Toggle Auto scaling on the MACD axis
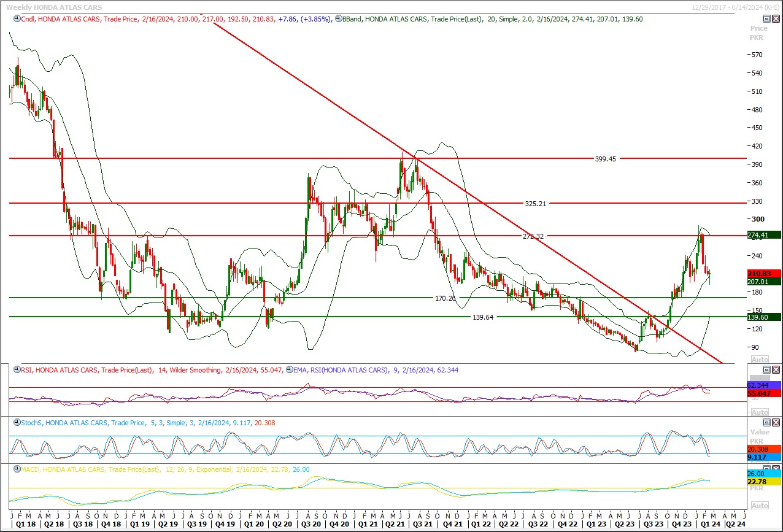 click(759, 506)
